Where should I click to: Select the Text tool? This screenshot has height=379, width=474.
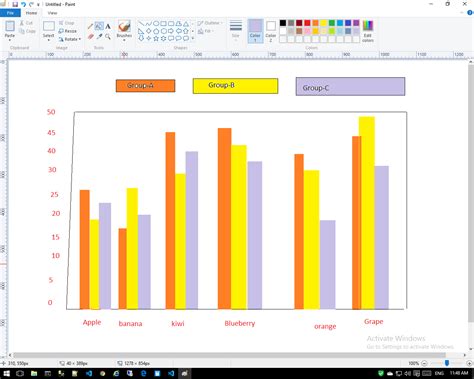108,26
